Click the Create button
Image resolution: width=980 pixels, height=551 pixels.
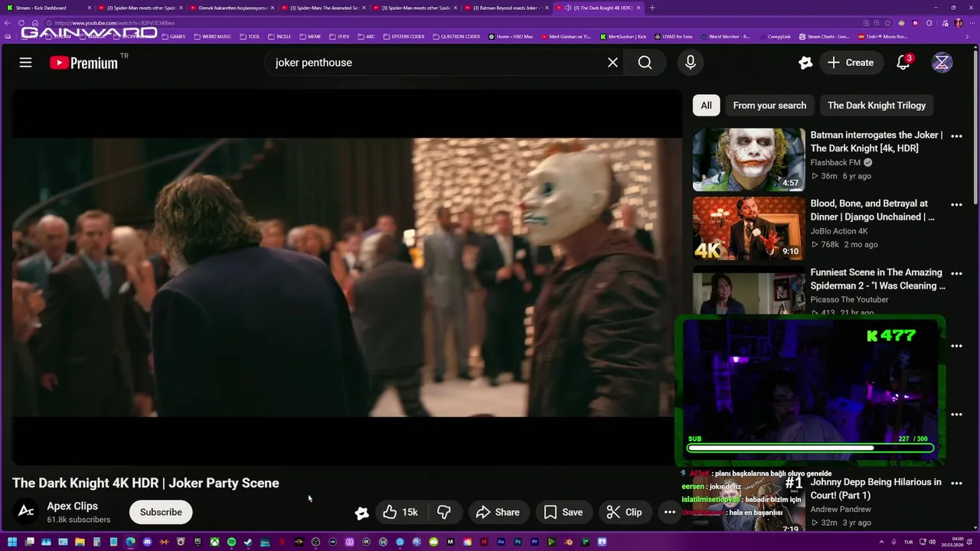tap(851, 63)
